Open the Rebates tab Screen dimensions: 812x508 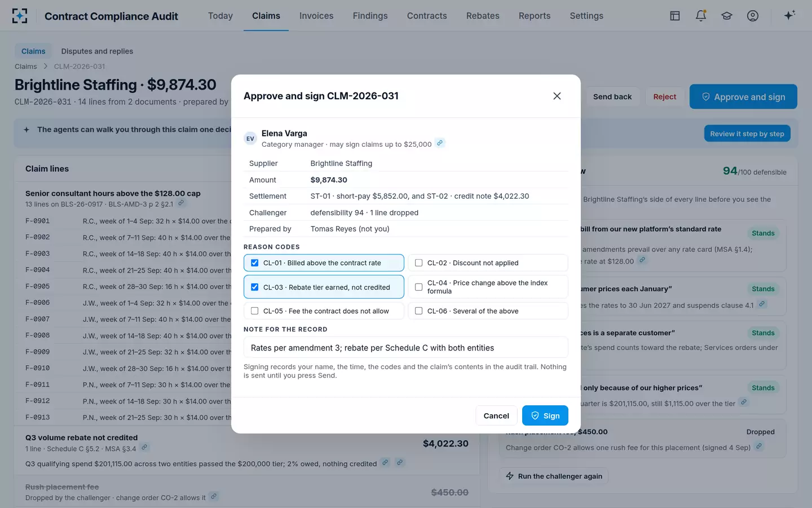(x=483, y=16)
